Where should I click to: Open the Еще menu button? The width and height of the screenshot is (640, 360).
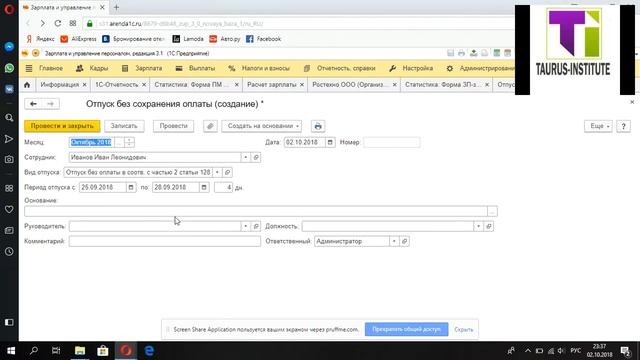pos(598,126)
